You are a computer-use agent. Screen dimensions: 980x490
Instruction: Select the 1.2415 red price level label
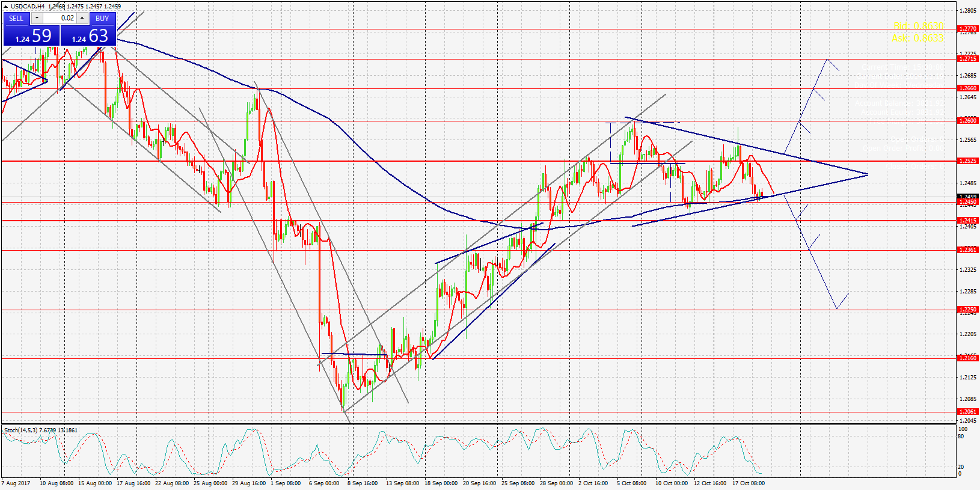[967, 221]
